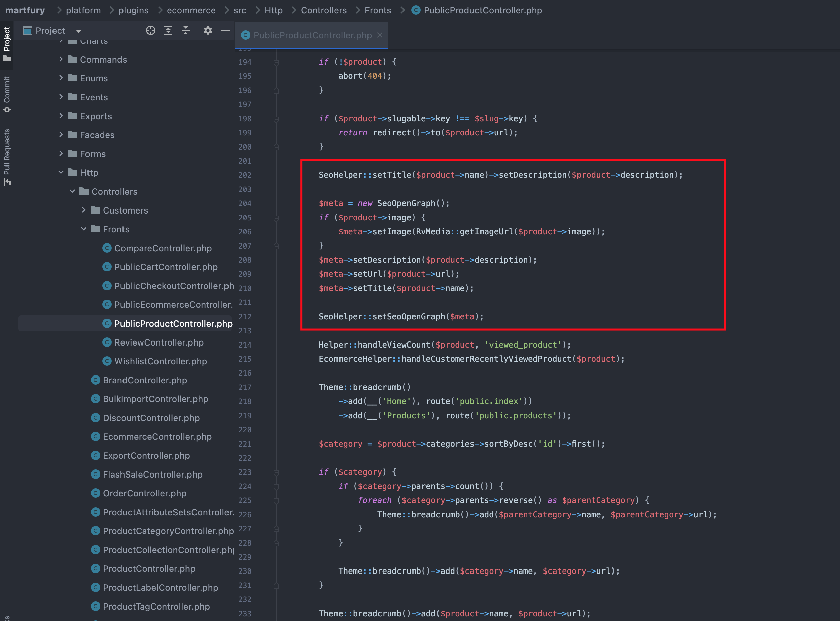Open the Commit tool window tab
Image resolution: width=840 pixels, height=621 pixels.
click(x=7, y=94)
